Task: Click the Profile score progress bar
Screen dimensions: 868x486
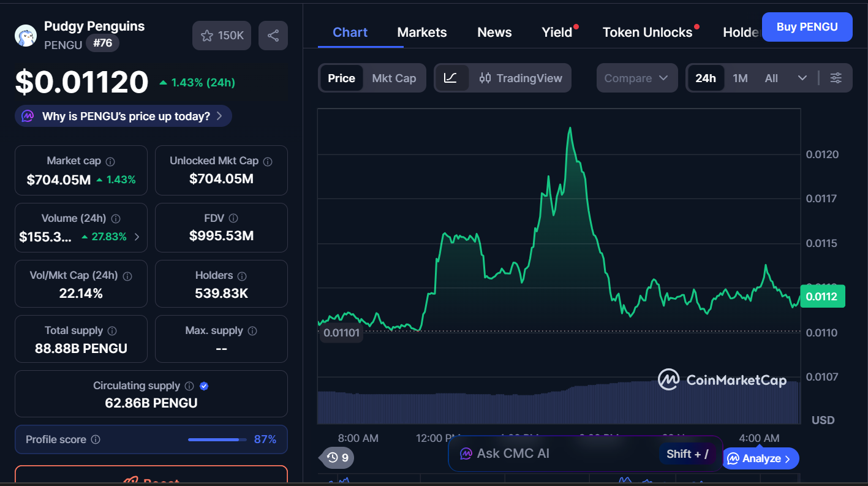Action: pos(216,439)
